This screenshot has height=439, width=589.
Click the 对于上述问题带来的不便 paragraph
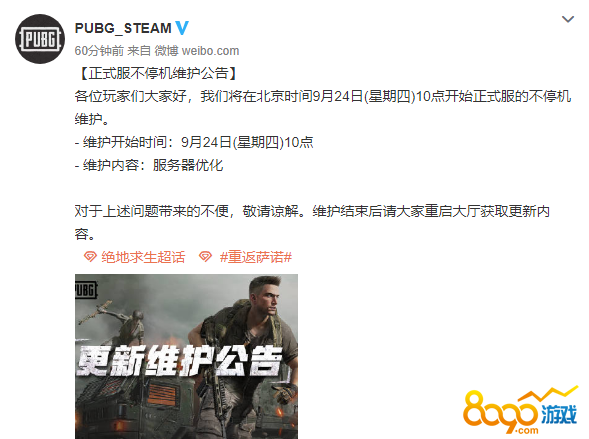[x=312, y=223]
